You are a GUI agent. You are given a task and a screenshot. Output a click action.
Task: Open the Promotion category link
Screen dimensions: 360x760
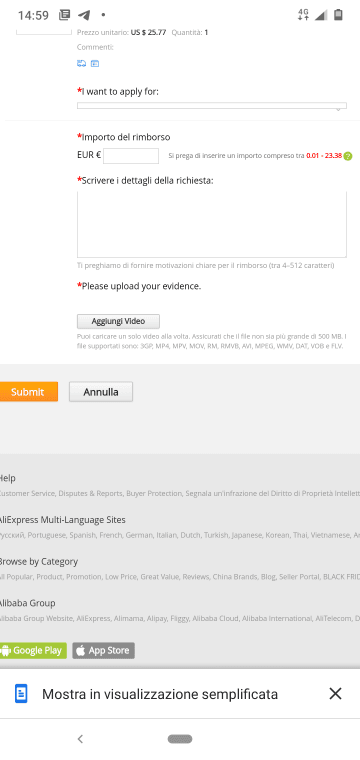tap(84, 577)
